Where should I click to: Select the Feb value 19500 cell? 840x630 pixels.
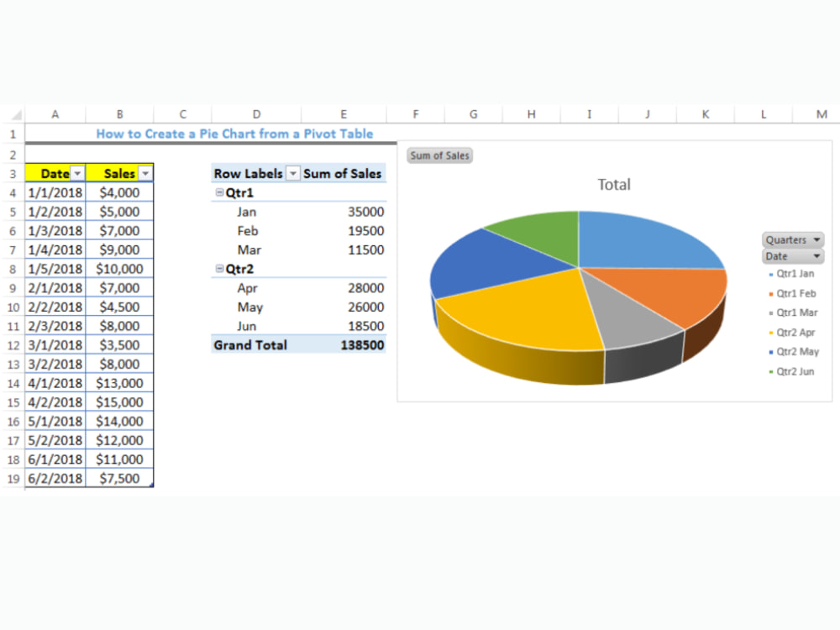(x=344, y=231)
